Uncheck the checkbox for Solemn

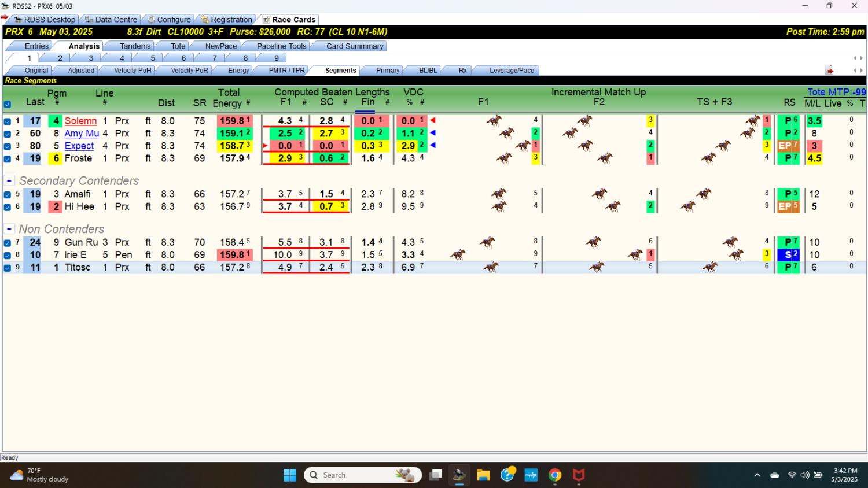pos(8,121)
